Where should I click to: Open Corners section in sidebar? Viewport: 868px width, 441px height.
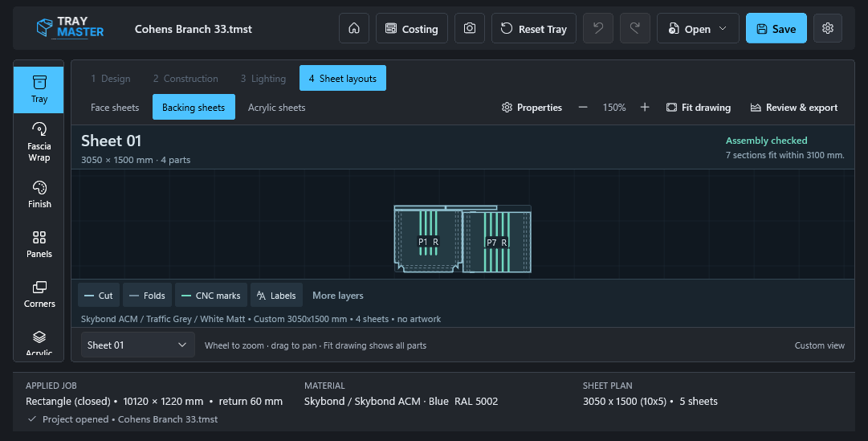point(39,294)
